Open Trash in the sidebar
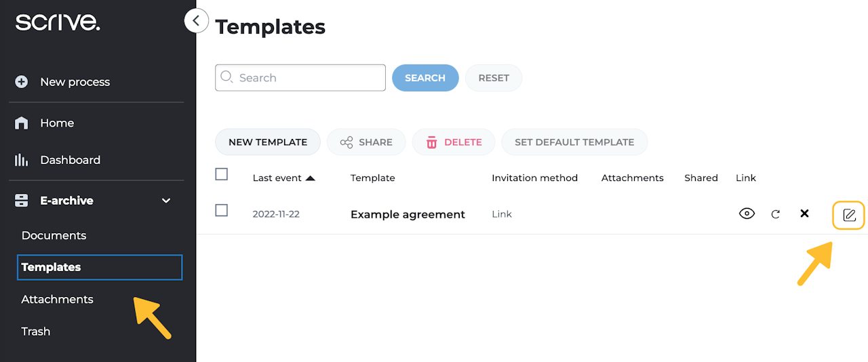The image size is (868, 362). [x=36, y=331]
